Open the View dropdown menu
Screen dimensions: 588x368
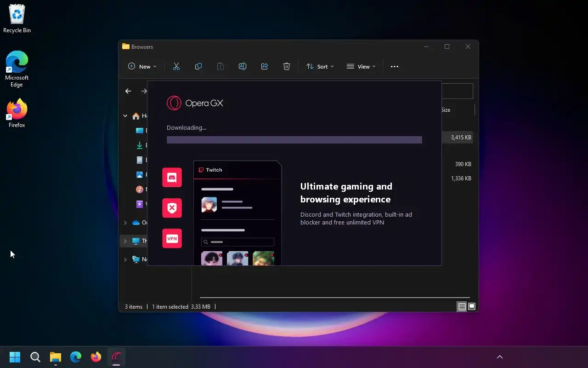361,66
